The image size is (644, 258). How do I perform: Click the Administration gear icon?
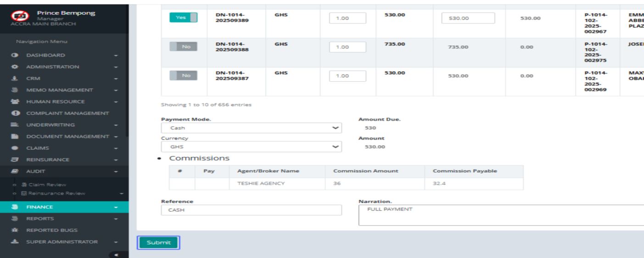click(x=15, y=67)
